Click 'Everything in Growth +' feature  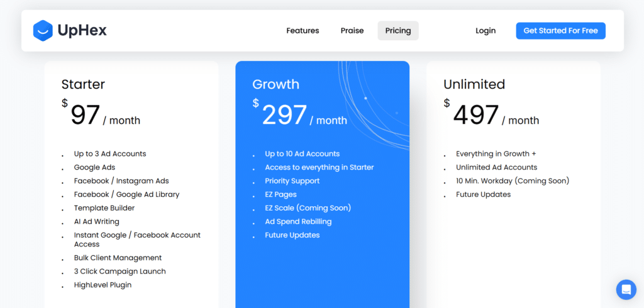click(x=496, y=154)
